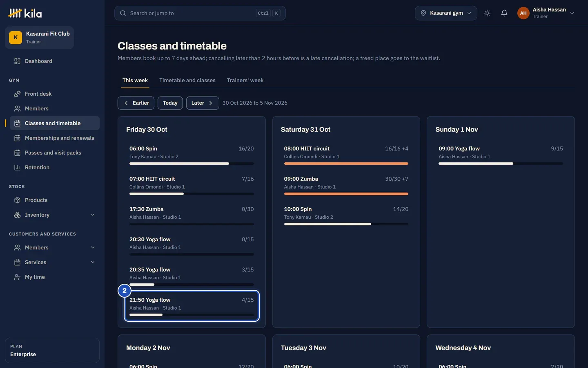Open Members under Gym section
The width and height of the screenshot is (588, 368).
[55, 108]
